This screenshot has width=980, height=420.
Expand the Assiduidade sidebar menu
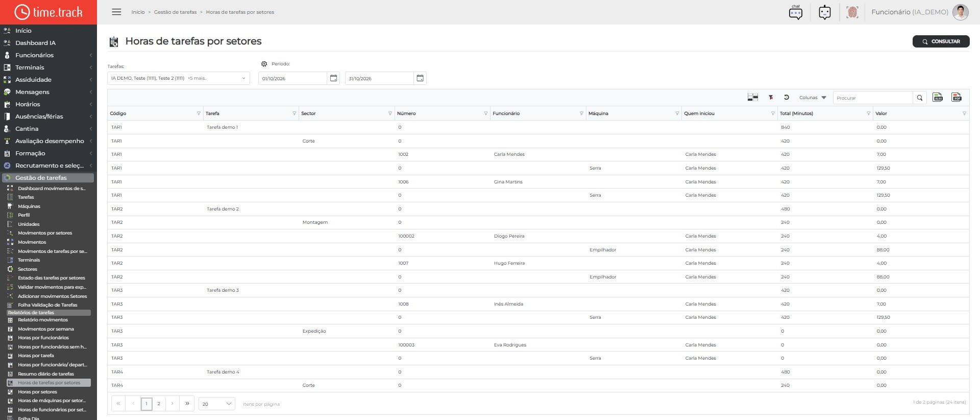click(x=48, y=80)
